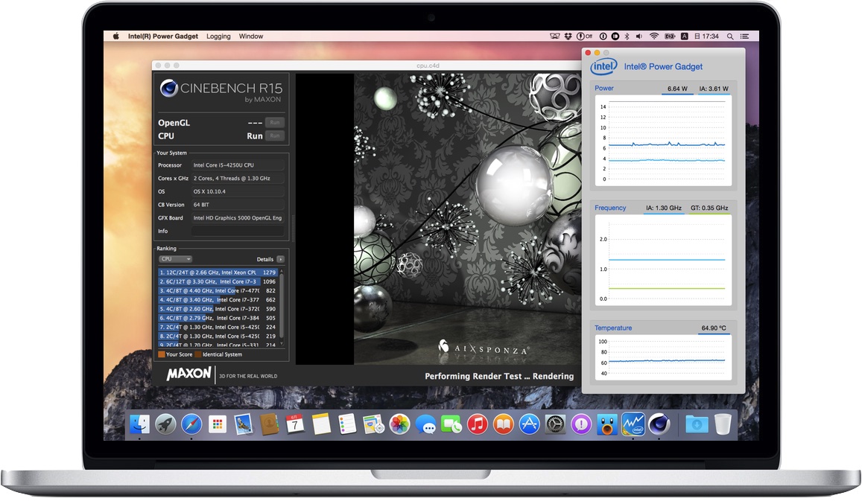Open volume control in menu bar
This screenshot has width=862, height=504.
click(638, 36)
